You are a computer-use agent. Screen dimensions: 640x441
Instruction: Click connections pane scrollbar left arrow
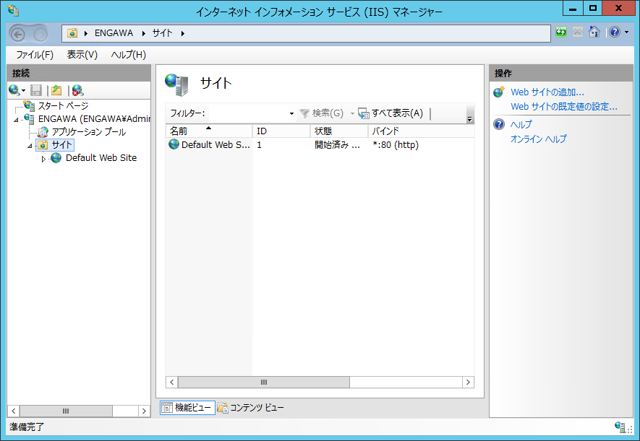(13, 411)
